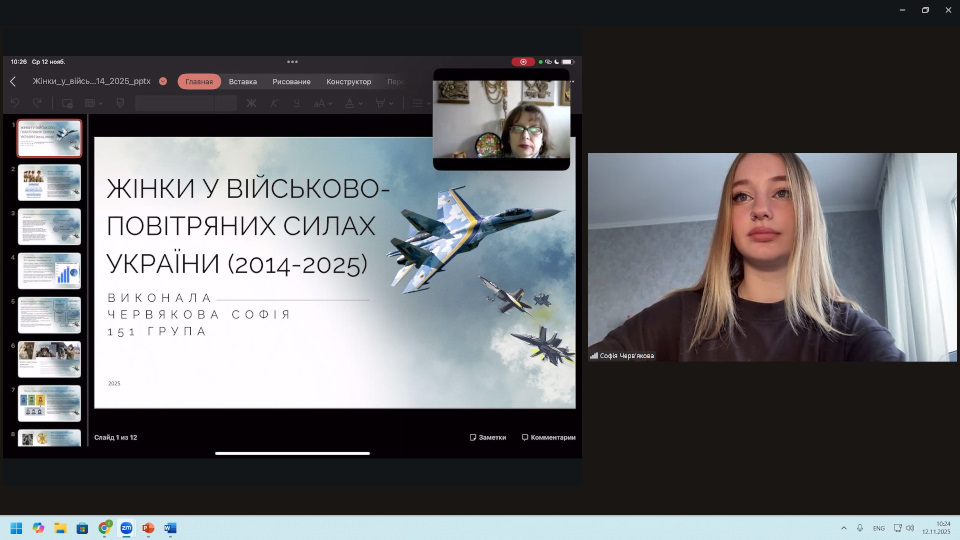Open the Рисование ribbon tab

coord(291,82)
